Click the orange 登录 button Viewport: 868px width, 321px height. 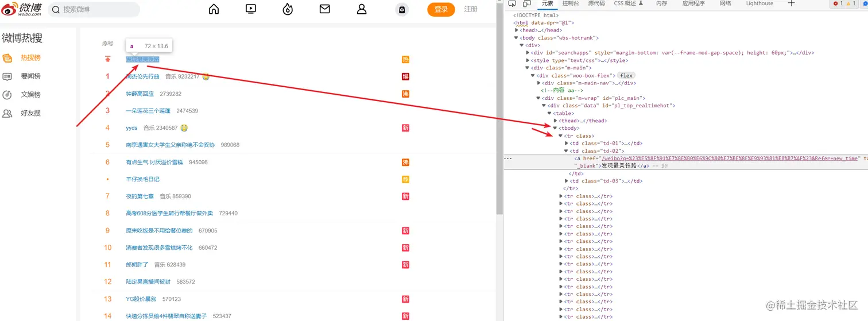[x=441, y=9]
